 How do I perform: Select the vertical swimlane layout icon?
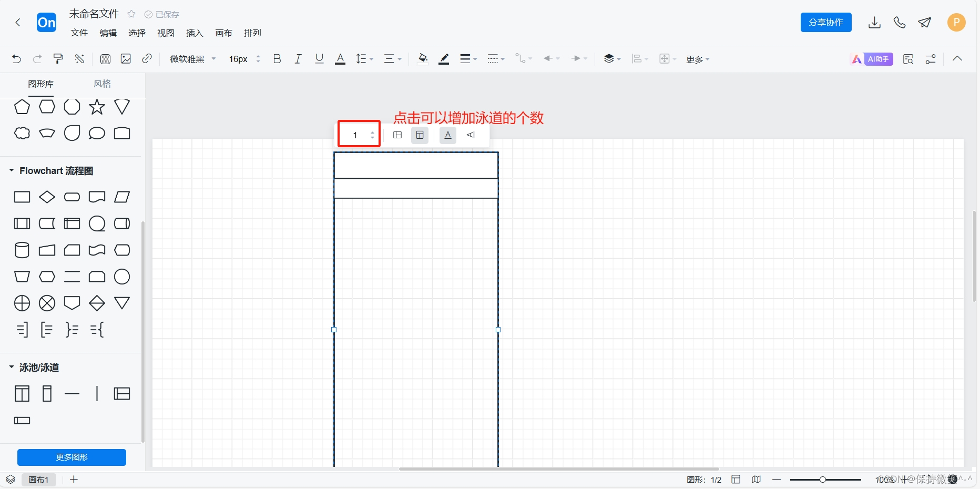click(x=420, y=135)
